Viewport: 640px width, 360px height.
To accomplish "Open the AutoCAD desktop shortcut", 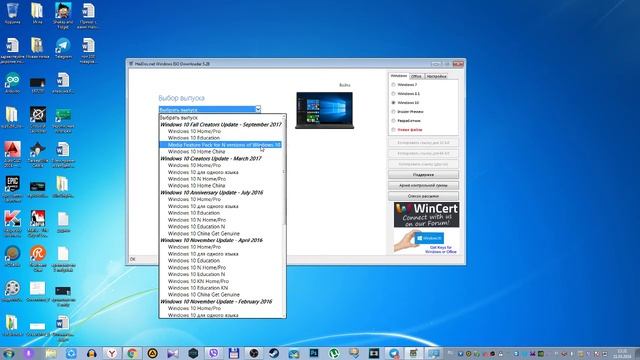I will (12, 153).
